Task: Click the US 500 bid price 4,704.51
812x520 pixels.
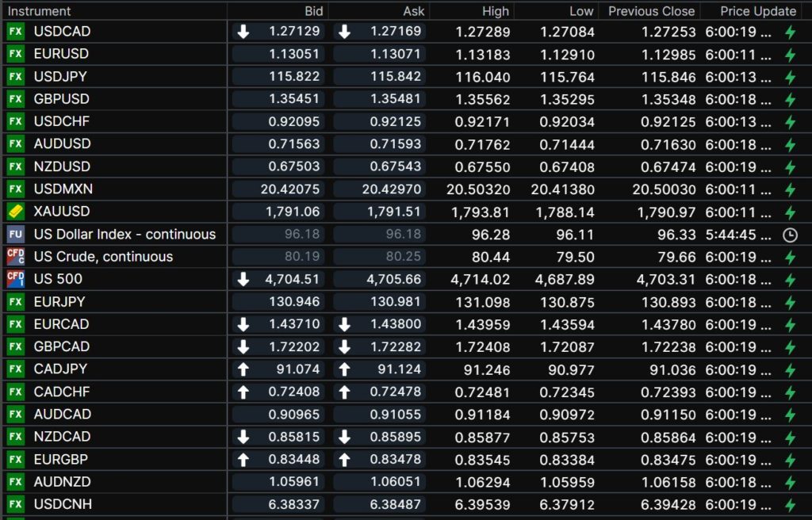Action: (x=293, y=279)
